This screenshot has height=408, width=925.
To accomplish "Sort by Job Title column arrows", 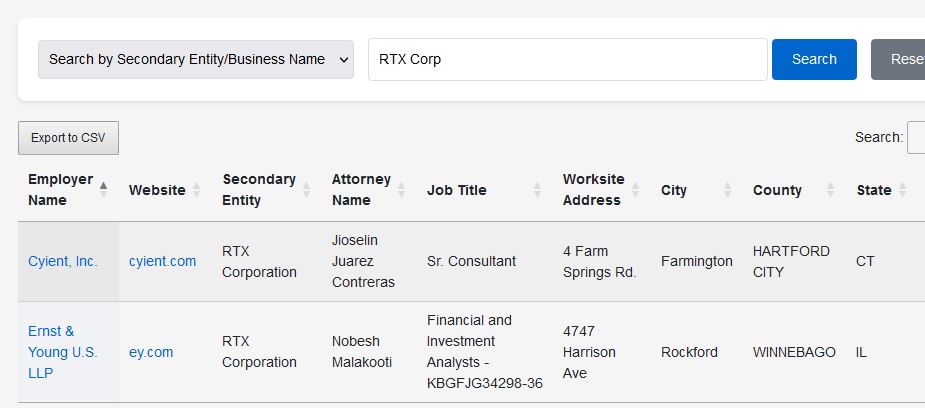I will click(537, 190).
